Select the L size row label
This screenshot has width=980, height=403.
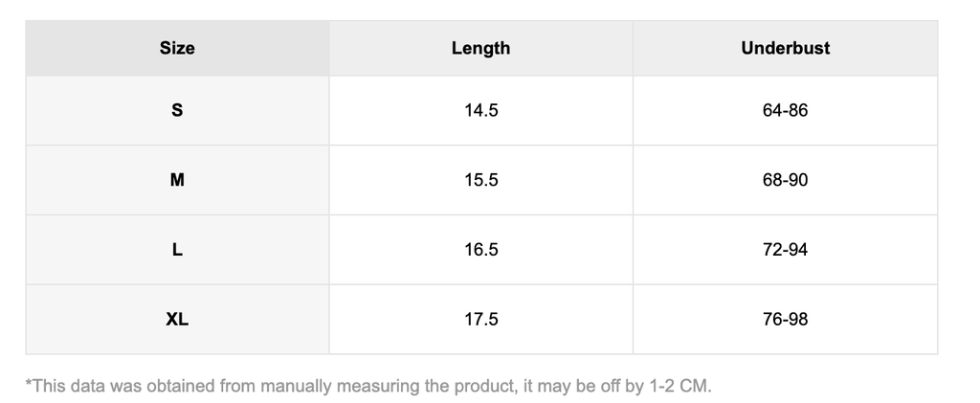pos(177,250)
